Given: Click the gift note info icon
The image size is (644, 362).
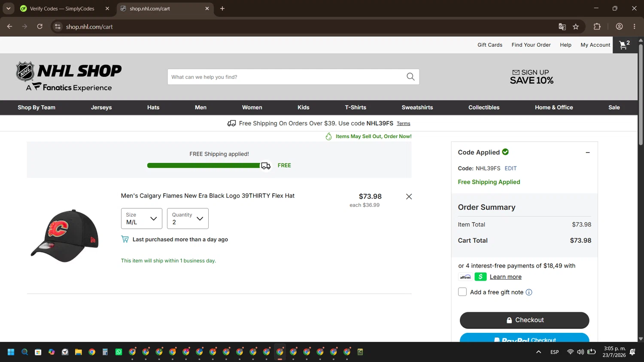Looking at the screenshot, I should coord(529,292).
